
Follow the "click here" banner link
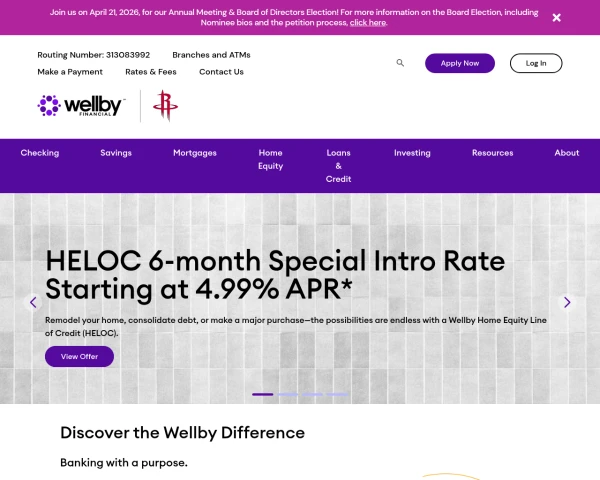[x=367, y=22]
